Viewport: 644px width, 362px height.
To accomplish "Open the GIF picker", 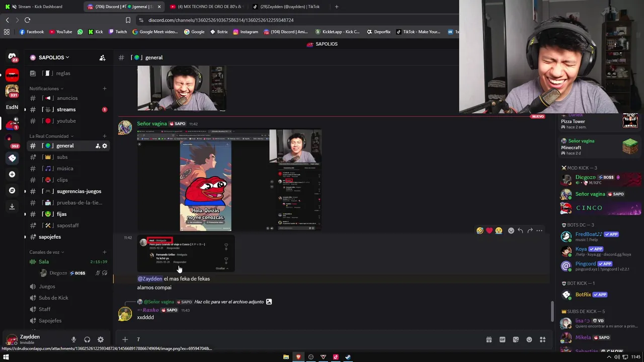I will point(502,340).
